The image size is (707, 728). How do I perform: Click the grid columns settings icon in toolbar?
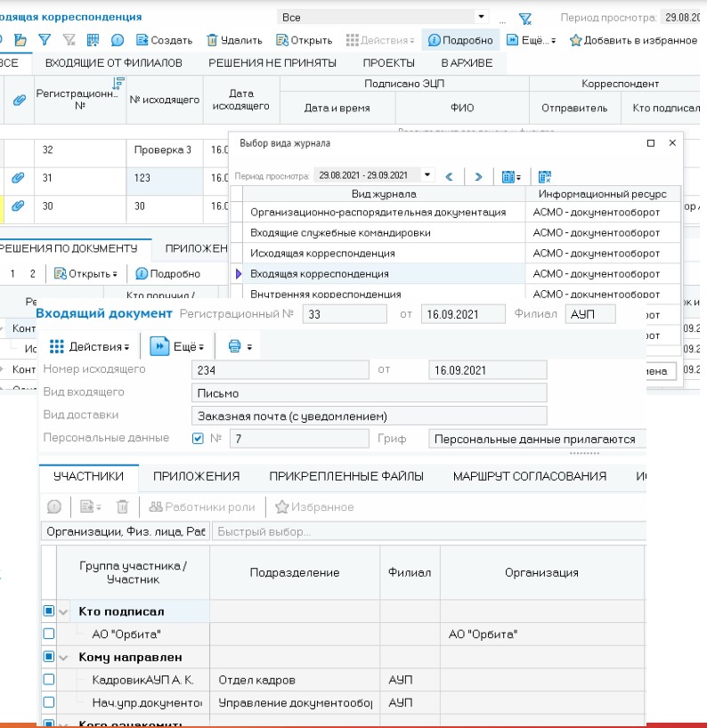tap(93, 40)
